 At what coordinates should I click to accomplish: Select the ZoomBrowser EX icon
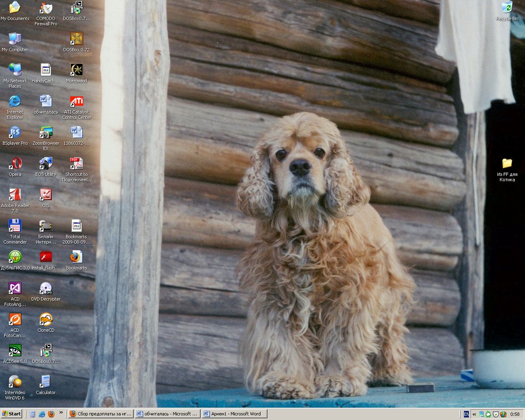pyautogui.click(x=46, y=138)
